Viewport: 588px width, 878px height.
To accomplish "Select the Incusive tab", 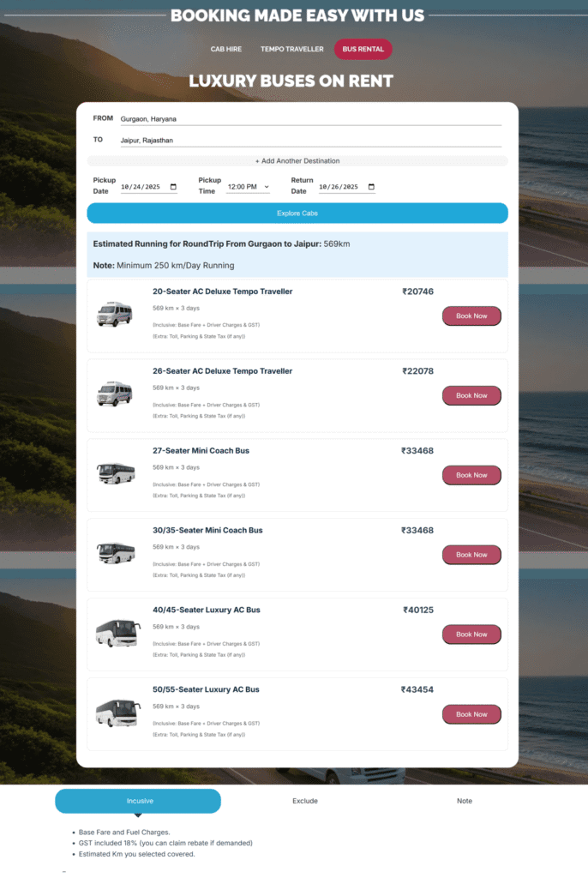I will [x=138, y=801].
